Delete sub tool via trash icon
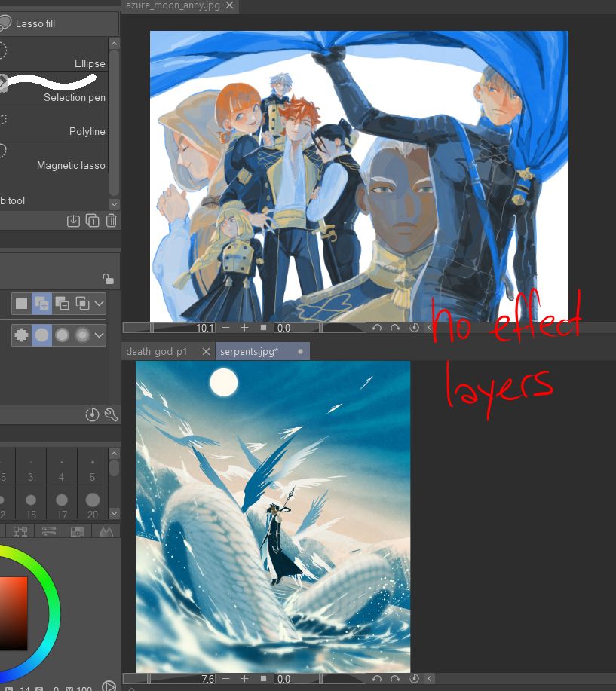616x691 pixels. click(110, 220)
